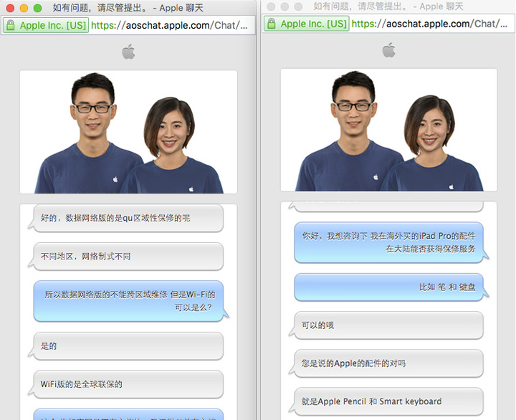Click the message "就是Apple Pencil 和 Smart keyboard"
Screen dimensions: 516x420
point(388,401)
